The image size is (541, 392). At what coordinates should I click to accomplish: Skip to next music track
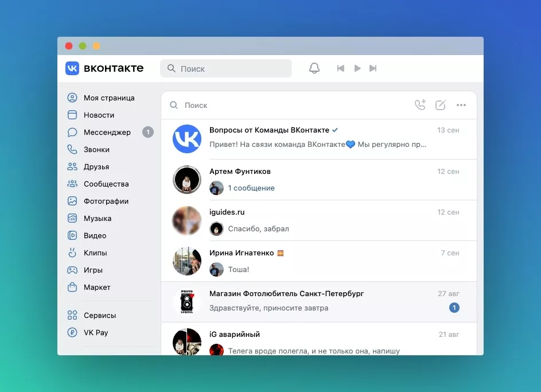click(x=373, y=68)
